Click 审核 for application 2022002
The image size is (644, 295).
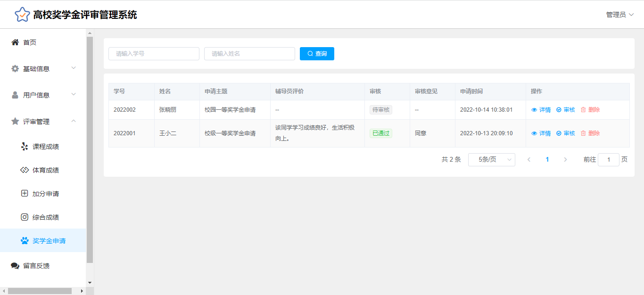click(x=566, y=110)
